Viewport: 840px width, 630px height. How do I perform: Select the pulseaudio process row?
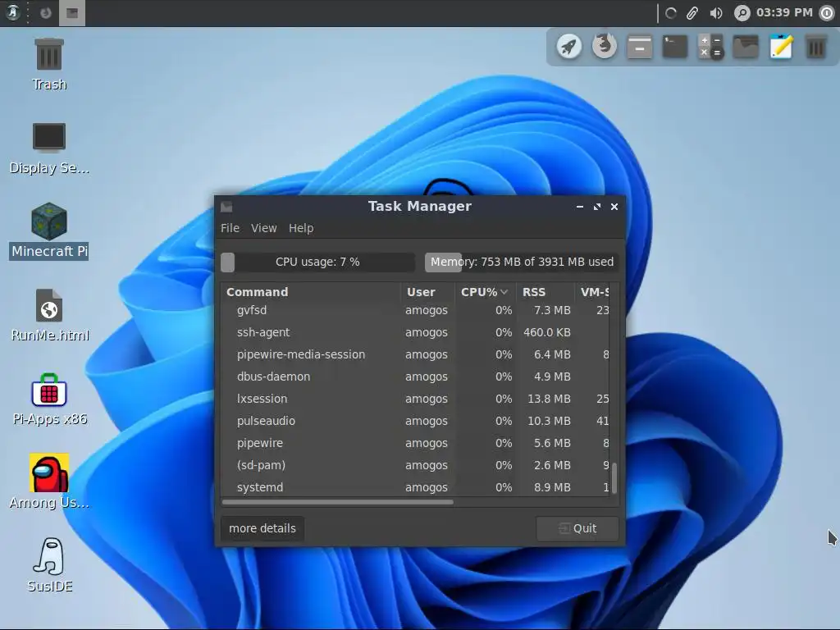pyautogui.click(x=415, y=421)
